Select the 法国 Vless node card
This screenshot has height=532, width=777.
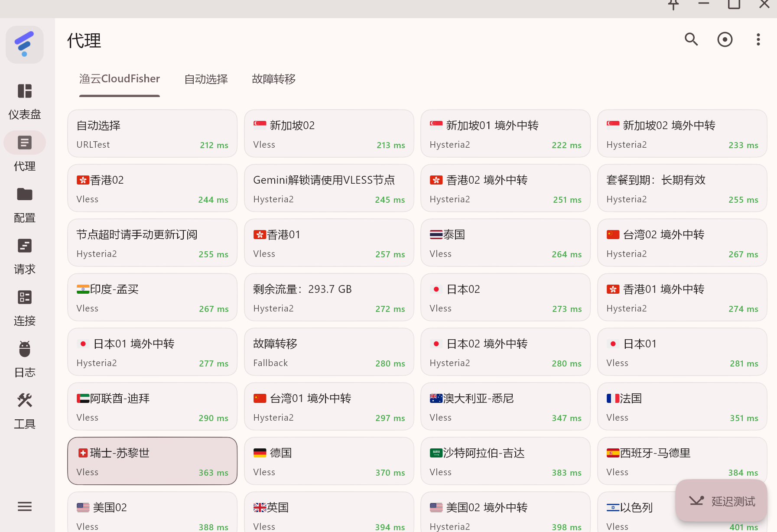pos(682,406)
